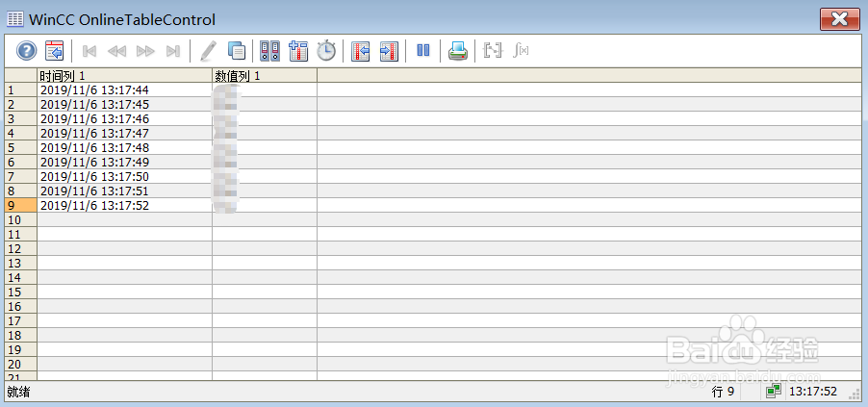Select row header 2

coord(21,104)
